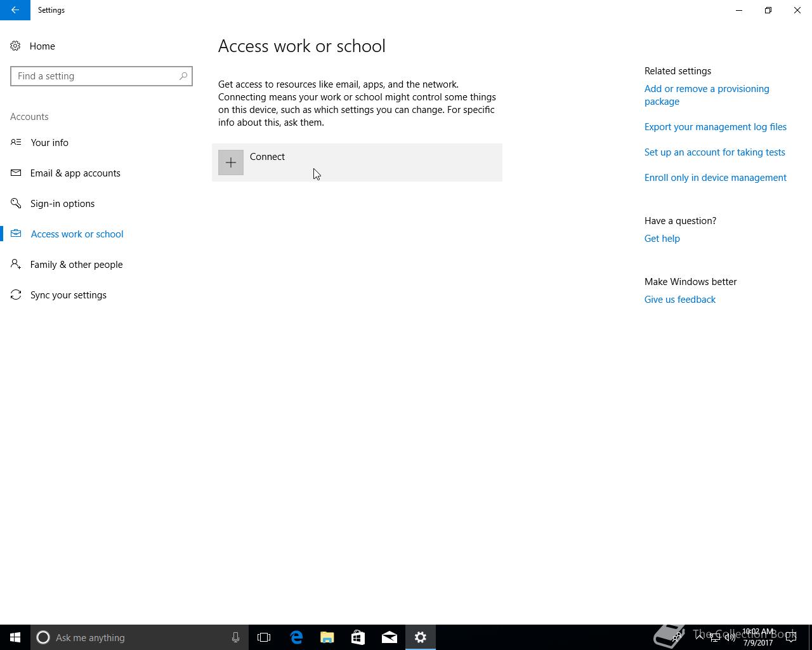This screenshot has height=650, width=812.
Task: Click the plus icon beside Connect
Action: (x=231, y=162)
